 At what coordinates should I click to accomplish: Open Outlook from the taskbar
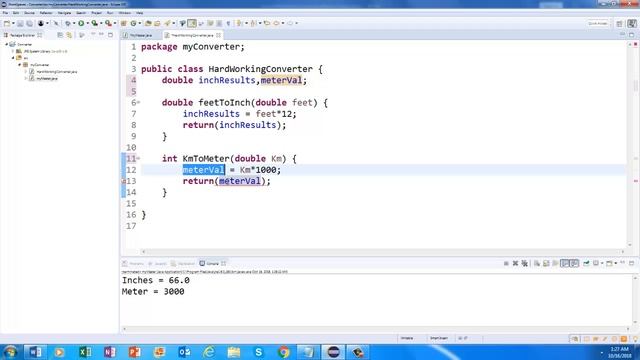184,352
